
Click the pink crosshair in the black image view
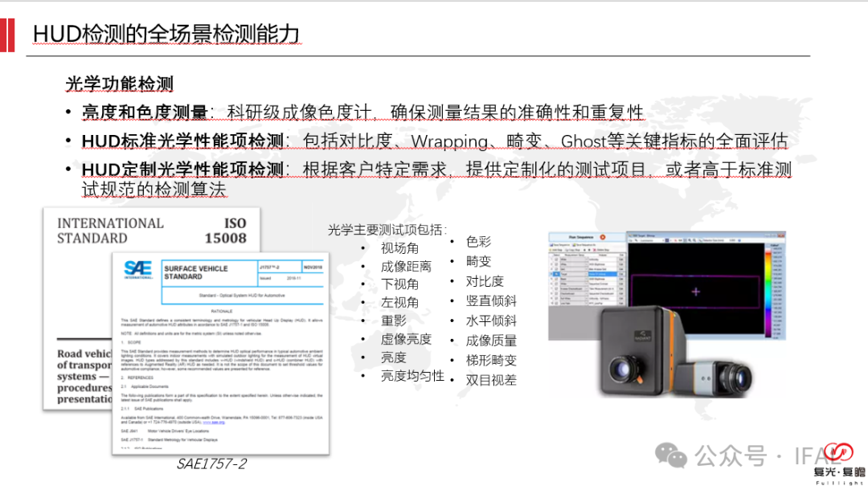click(696, 292)
